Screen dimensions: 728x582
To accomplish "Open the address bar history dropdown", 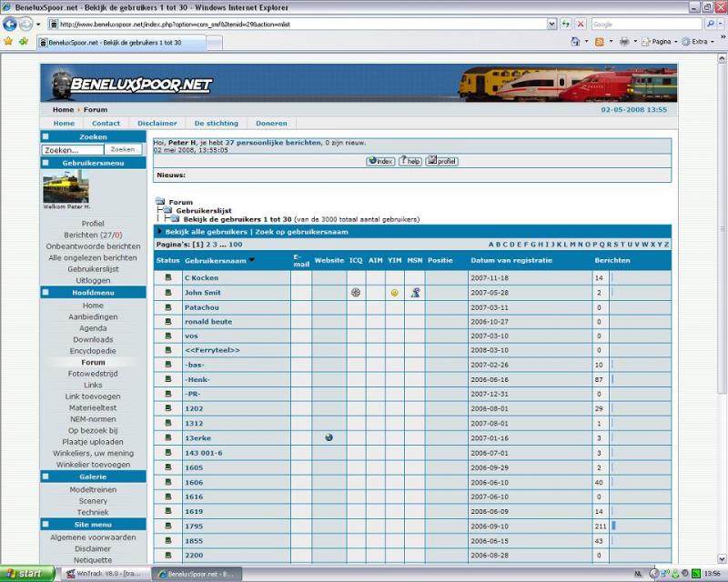I will click(551, 24).
